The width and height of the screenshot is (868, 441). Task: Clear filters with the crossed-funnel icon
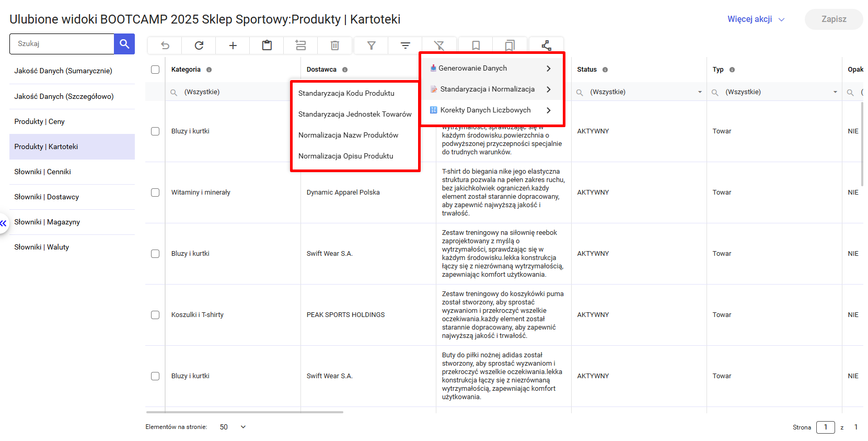click(439, 46)
